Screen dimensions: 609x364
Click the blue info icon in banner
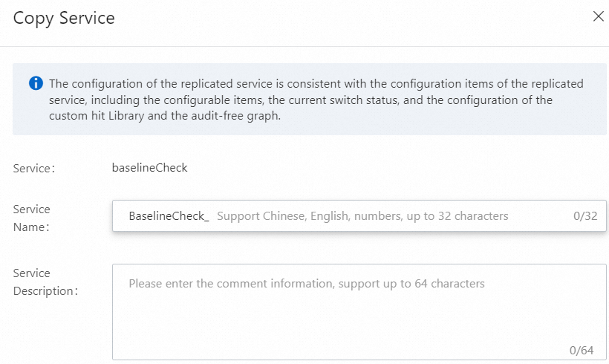click(36, 83)
